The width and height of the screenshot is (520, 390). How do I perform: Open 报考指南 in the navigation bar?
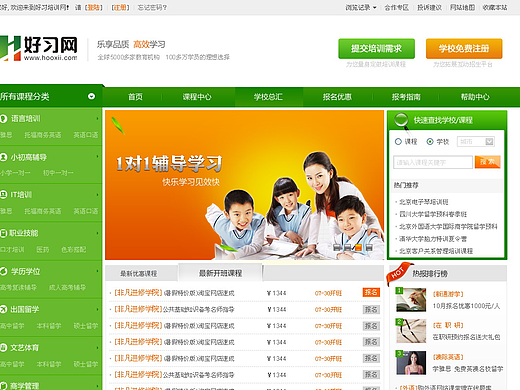click(406, 97)
